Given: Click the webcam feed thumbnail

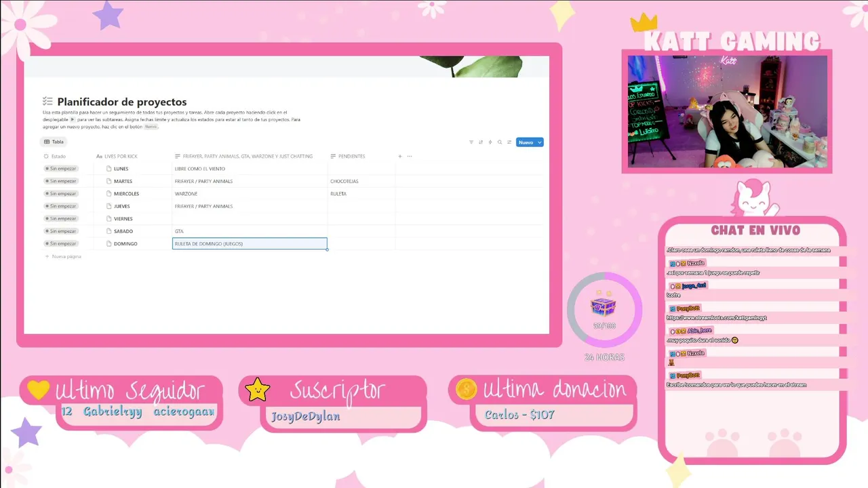Looking at the screenshot, I should [727, 112].
